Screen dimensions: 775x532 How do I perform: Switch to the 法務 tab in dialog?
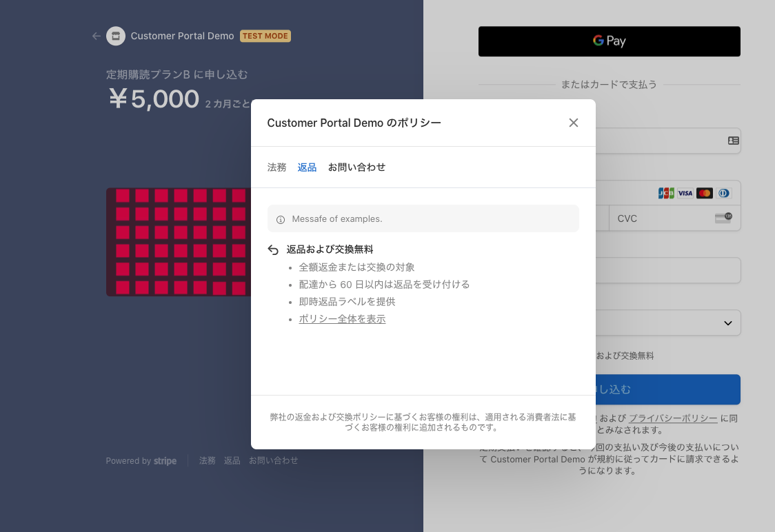click(x=276, y=167)
